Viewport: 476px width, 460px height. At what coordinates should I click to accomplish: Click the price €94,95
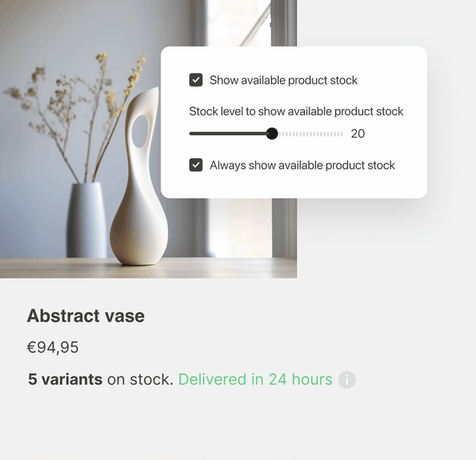(53, 347)
